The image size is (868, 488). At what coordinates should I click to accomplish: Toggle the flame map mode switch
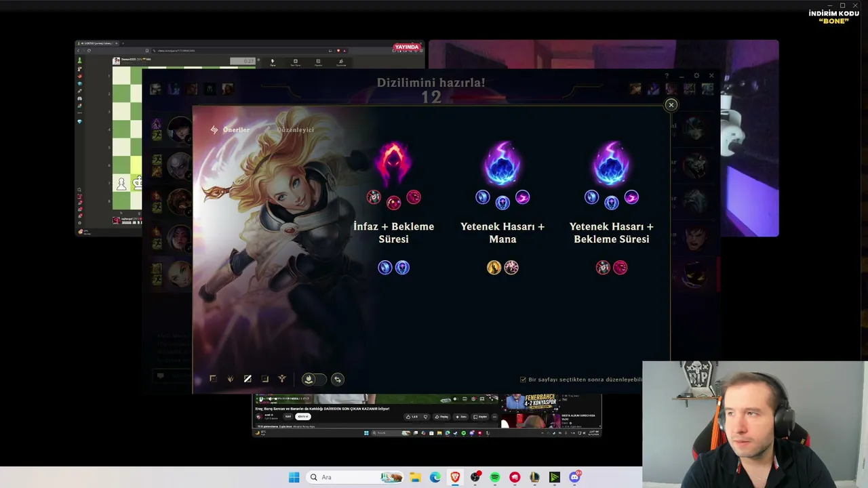pos(314,380)
